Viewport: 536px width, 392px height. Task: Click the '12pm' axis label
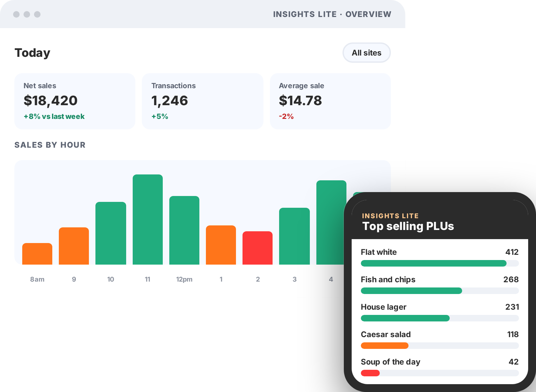tap(184, 279)
